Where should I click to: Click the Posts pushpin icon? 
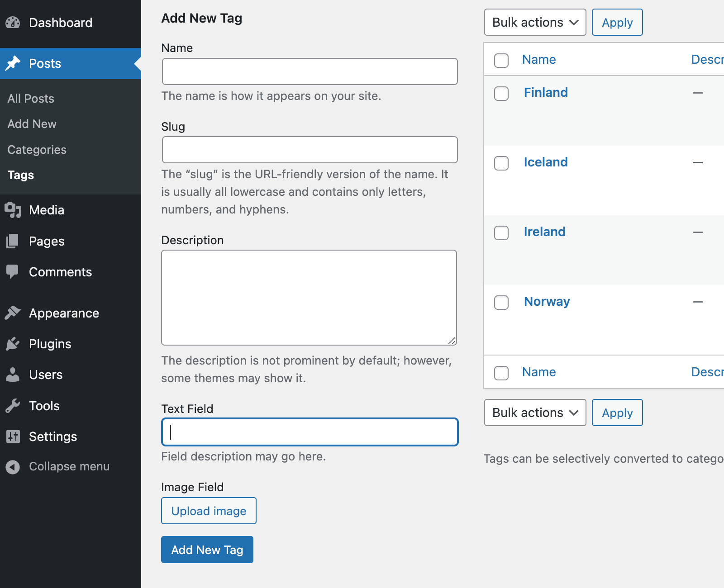point(13,63)
